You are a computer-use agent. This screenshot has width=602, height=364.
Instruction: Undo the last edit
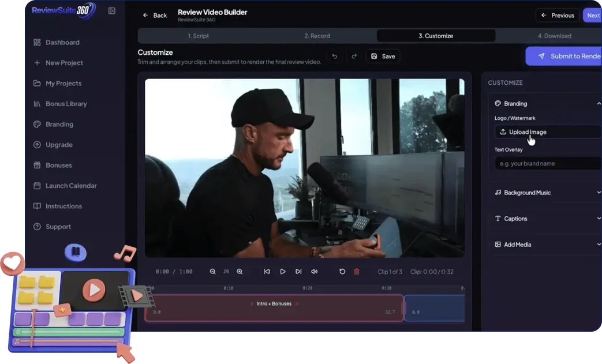[334, 56]
